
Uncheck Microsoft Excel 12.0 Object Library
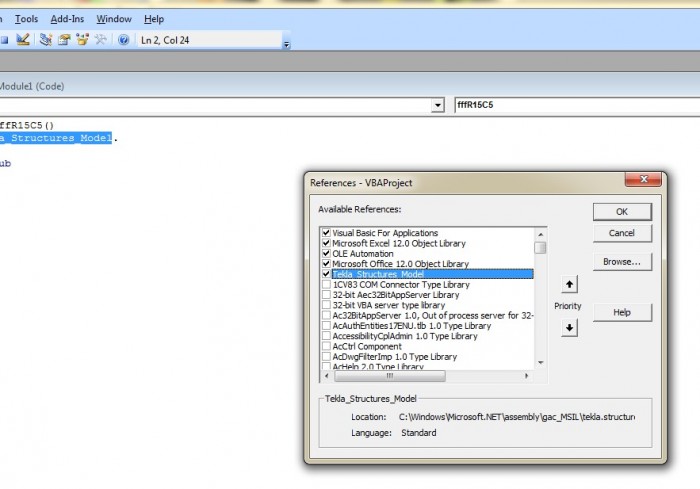(x=326, y=243)
